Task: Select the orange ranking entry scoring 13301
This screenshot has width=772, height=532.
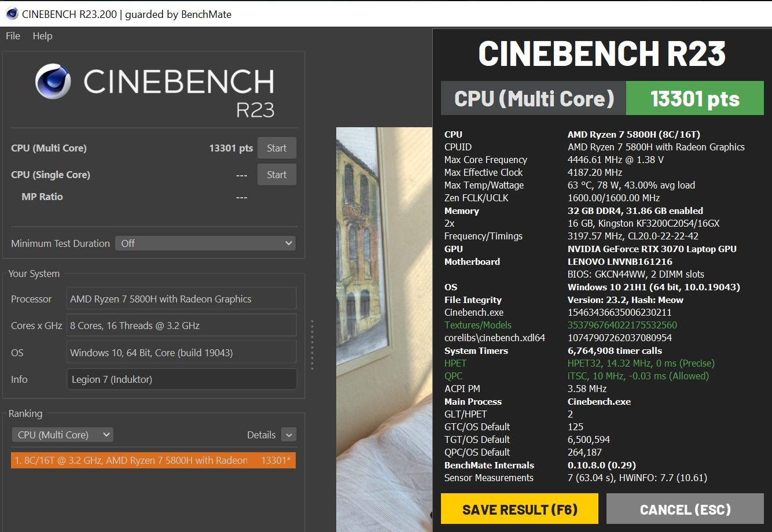Action: (x=153, y=460)
